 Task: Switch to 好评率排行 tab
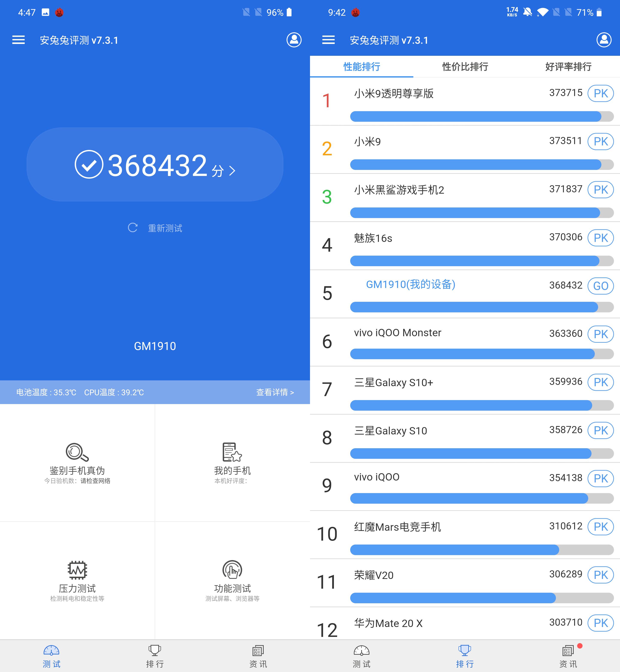(x=568, y=67)
